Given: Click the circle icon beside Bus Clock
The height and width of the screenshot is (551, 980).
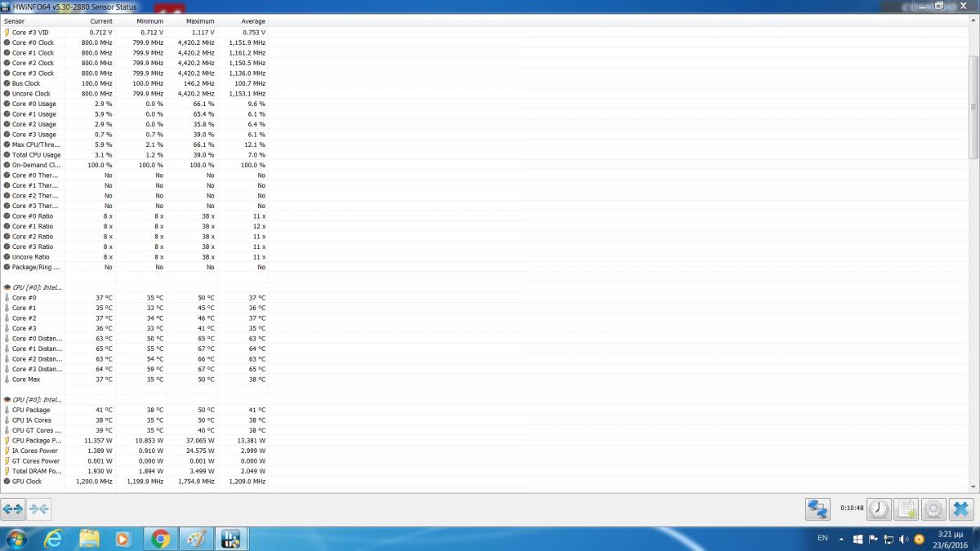Looking at the screenshot, I should point(7,83).
